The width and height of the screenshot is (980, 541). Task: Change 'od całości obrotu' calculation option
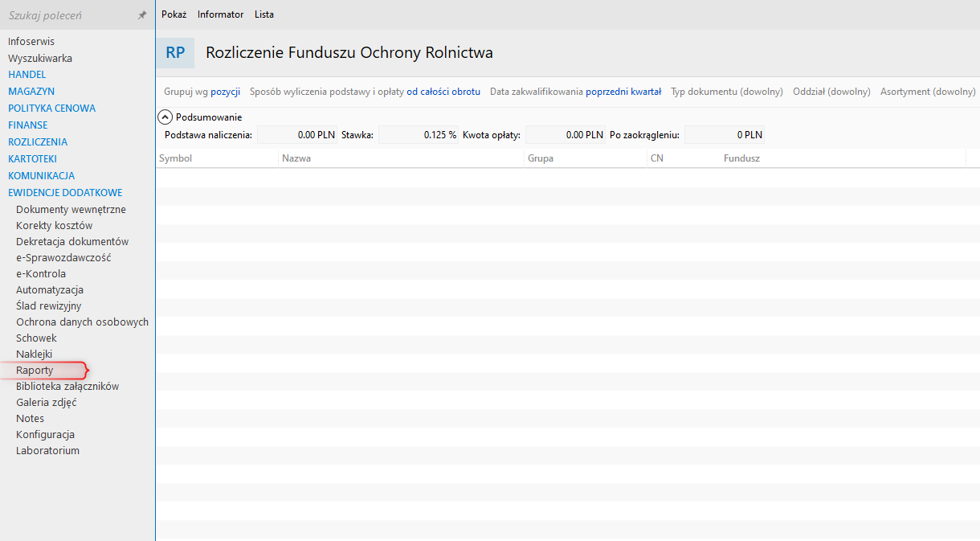click(x=443, y=92)
